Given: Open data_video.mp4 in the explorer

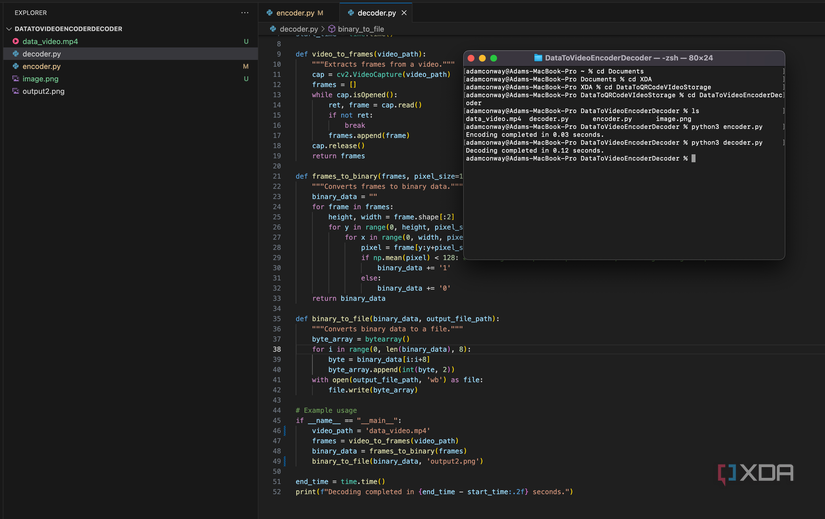Looking at the screenshot, I should pos(50,41).
